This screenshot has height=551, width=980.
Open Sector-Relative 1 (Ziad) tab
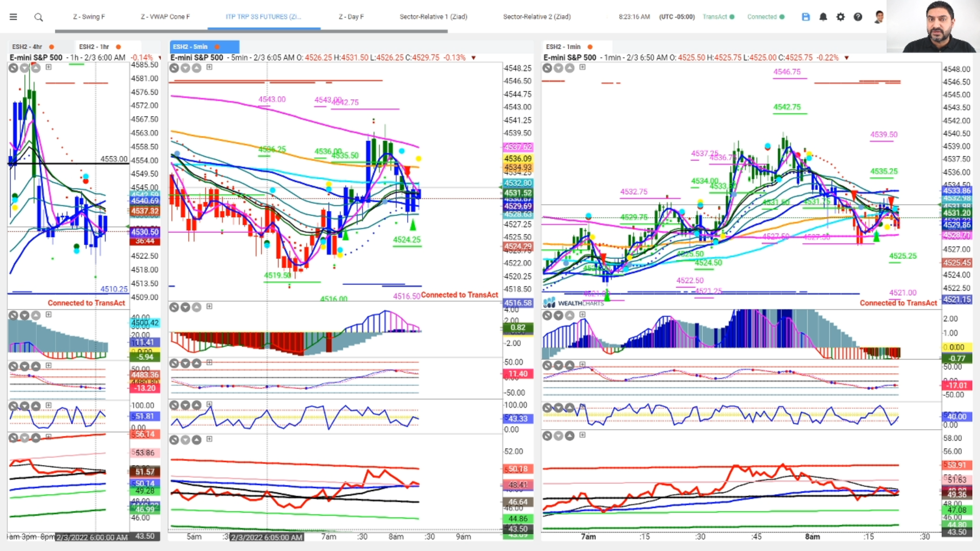click(x=433, y=17)
